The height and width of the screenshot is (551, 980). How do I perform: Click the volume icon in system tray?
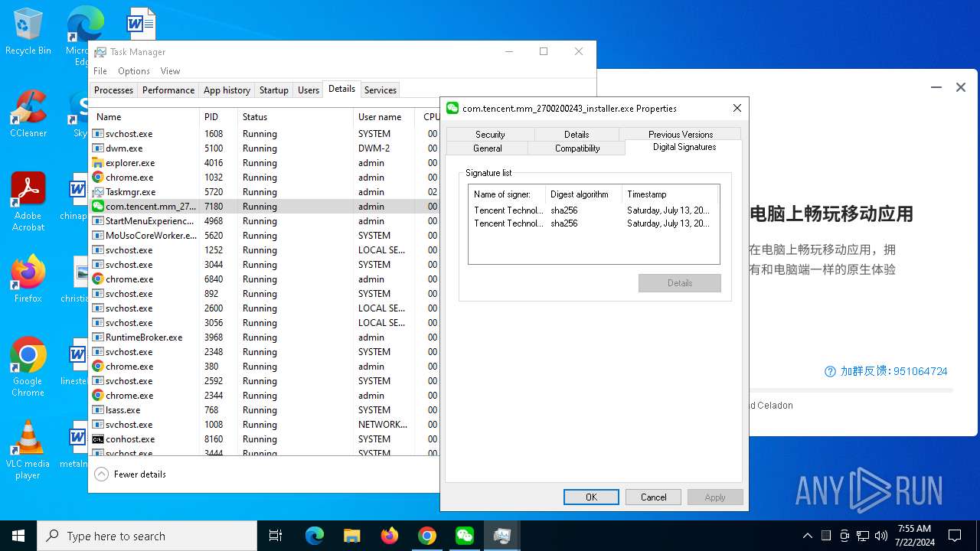(880, 536)
